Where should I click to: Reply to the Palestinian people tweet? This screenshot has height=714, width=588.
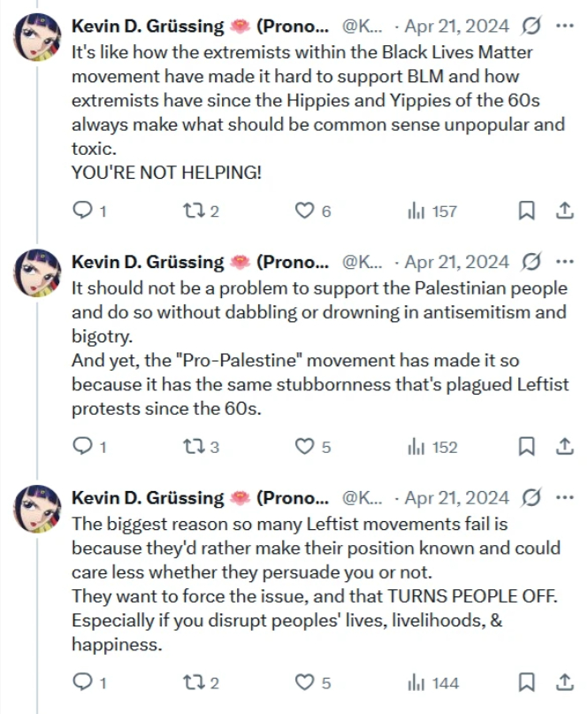[82, 447]
